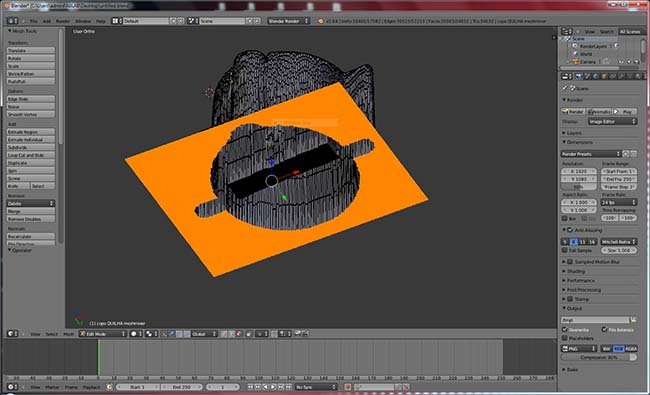Click the add render preset plus icon
This screenshot has width=650, height=395.
click(x=626, y=154)
